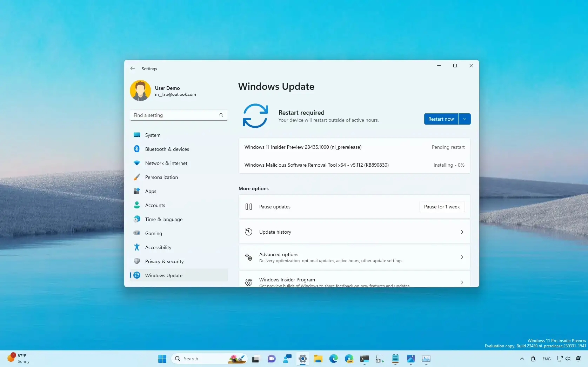This screenshot has height=367, width=588.
Task: Open the Chat (Teams) taskbar icon
Action: [x=272, y=359]
